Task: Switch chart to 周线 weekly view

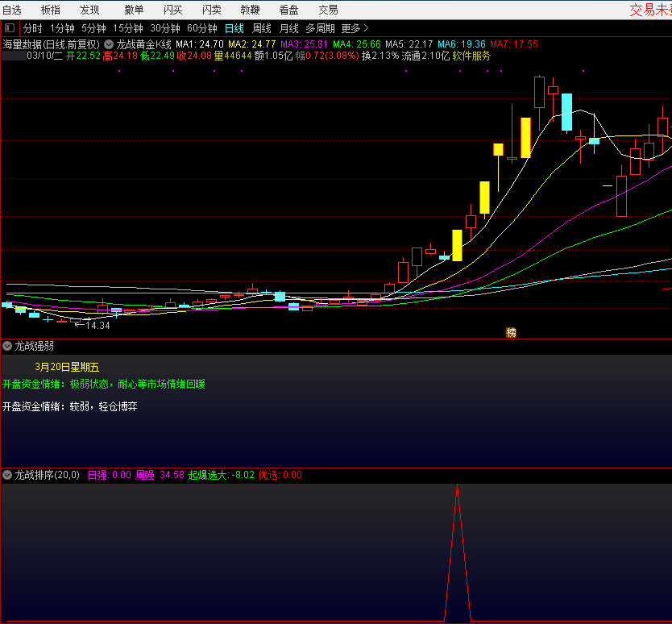Action: 262,28
